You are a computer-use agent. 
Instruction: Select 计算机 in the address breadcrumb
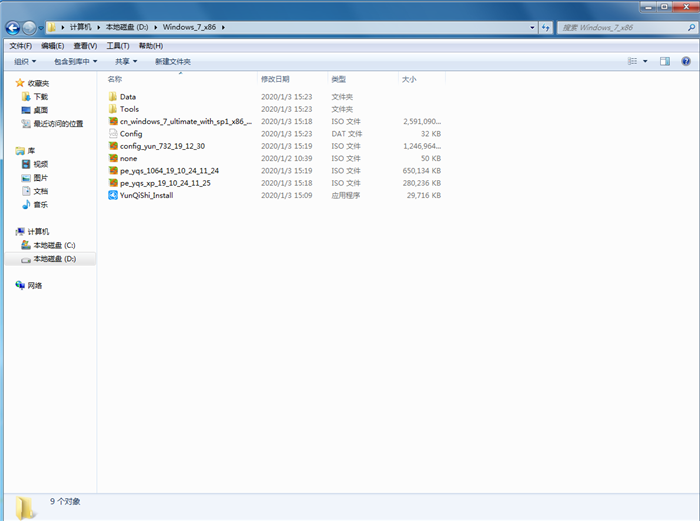[x=80, y=27]
